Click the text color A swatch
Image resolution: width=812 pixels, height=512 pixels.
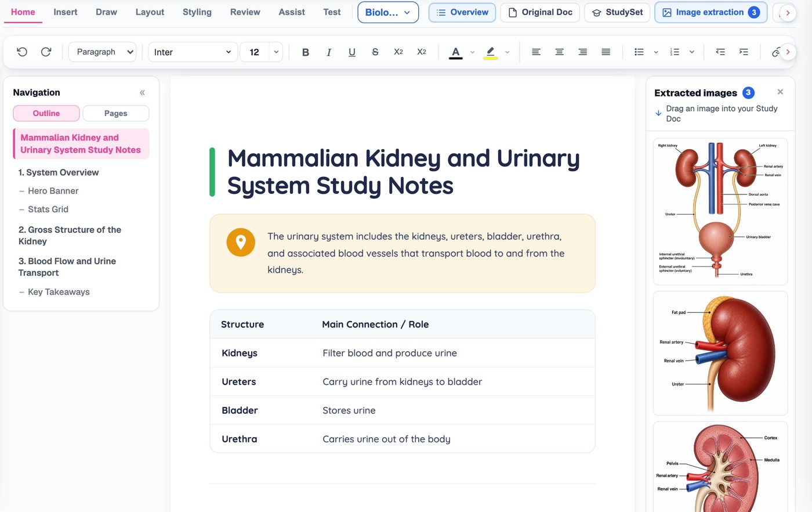click(456, 52)
